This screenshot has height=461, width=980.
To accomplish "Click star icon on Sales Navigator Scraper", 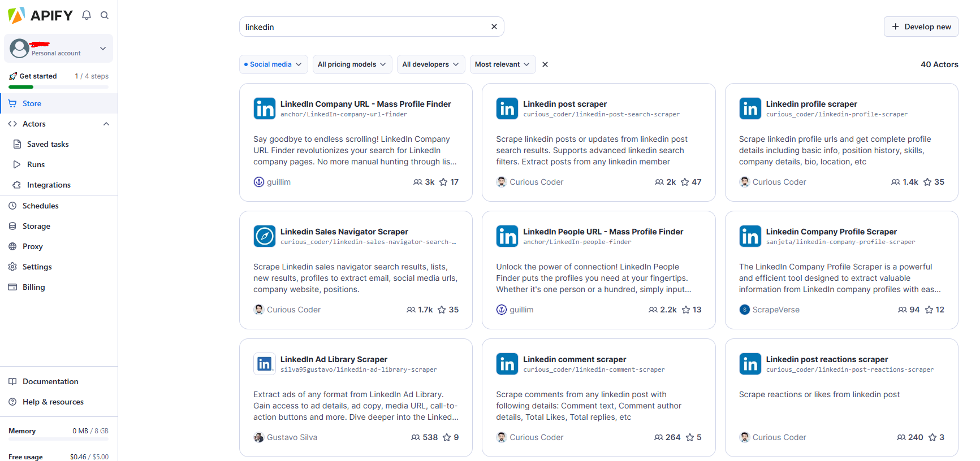I will pyautogui.click(x=442, y=310).
